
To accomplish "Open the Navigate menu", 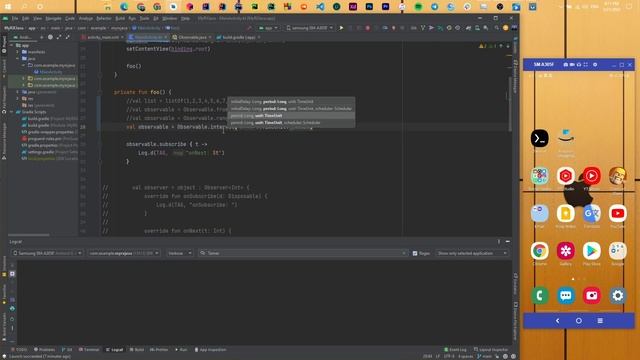I will pos(53,18).
